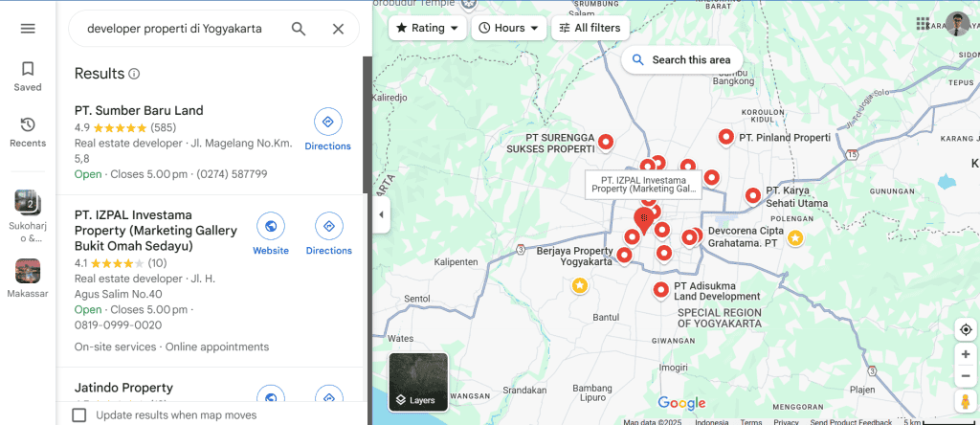Click saved star marker near Bantul
The image size is (980, 425).
click(x=580, y=285)
